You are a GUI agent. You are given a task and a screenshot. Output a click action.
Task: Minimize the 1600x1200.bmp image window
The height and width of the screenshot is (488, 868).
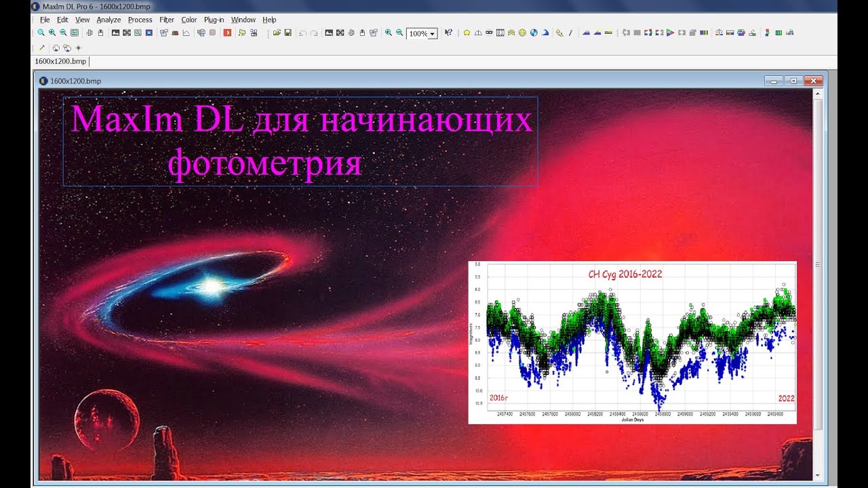pyautogui.click(x=774, y=81)
